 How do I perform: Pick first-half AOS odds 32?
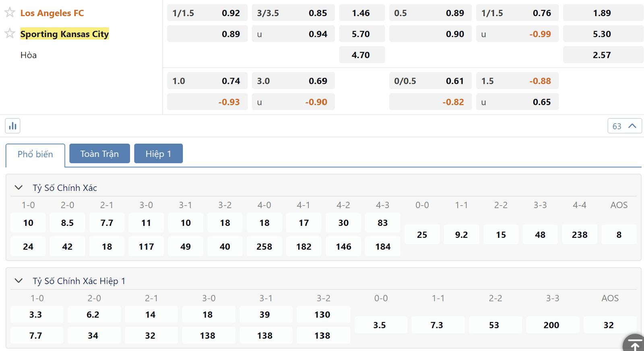[x=610, y=325]
